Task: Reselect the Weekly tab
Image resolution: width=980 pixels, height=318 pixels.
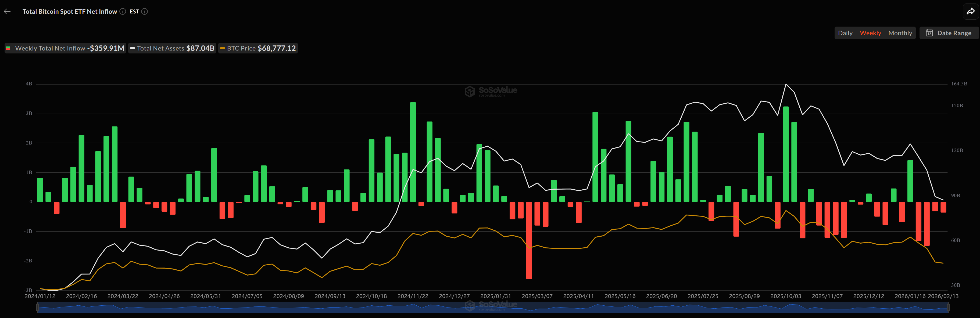Action: [871, 33]
